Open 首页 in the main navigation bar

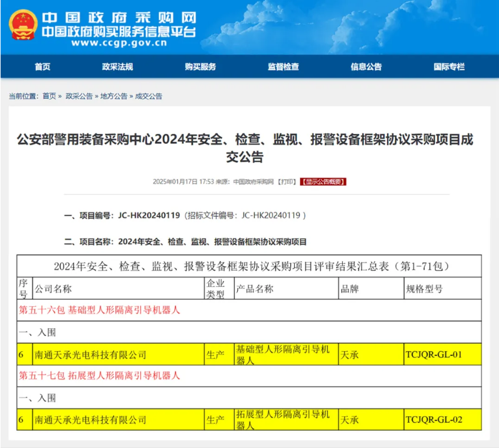click(x=42, y=67)
